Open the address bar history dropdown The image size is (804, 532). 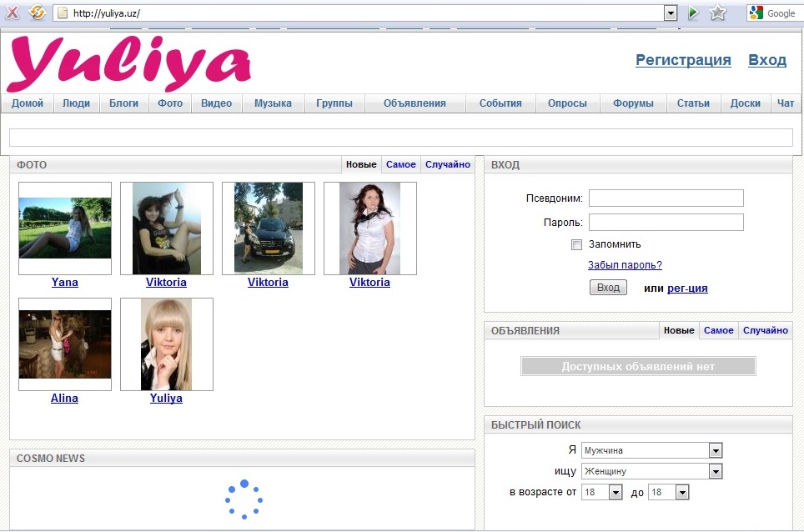(671, 13)
